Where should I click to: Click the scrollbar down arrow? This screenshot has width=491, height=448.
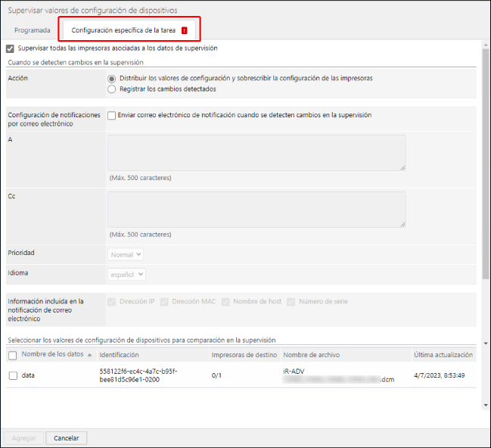(486, 405)
